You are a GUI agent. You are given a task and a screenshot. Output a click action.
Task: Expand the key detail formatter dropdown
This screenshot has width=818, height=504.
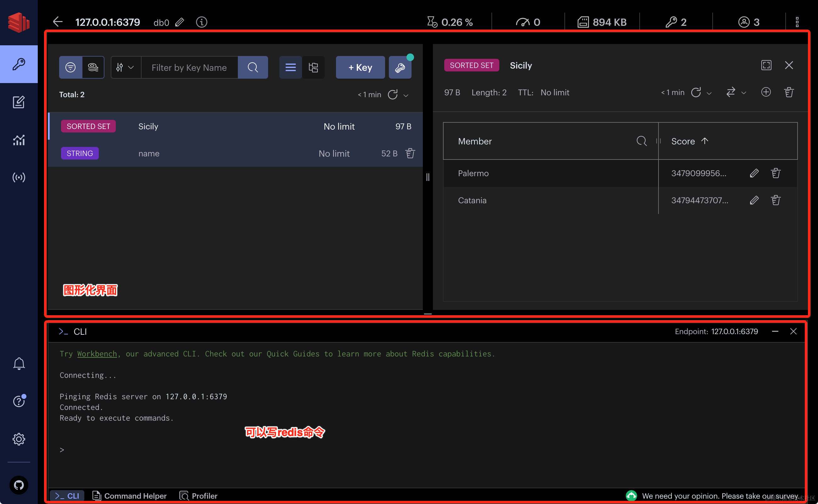point(736,93)
